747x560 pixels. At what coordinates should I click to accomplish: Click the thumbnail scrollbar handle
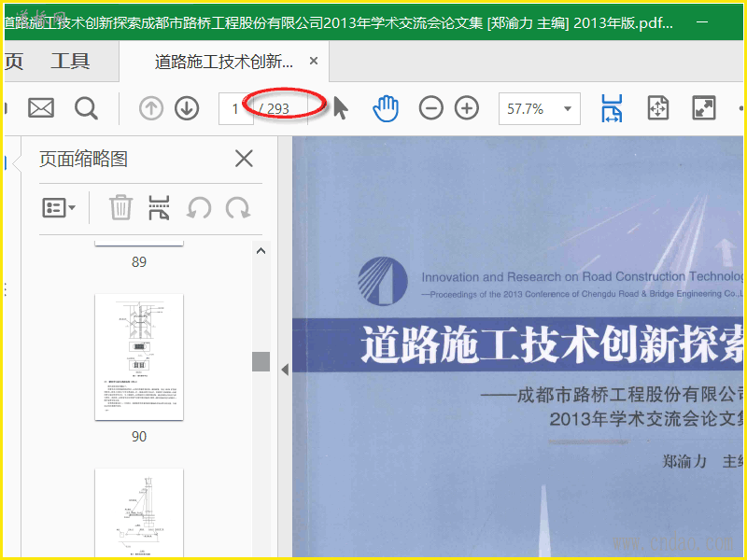pyautogui.click(x=261, y=361)
